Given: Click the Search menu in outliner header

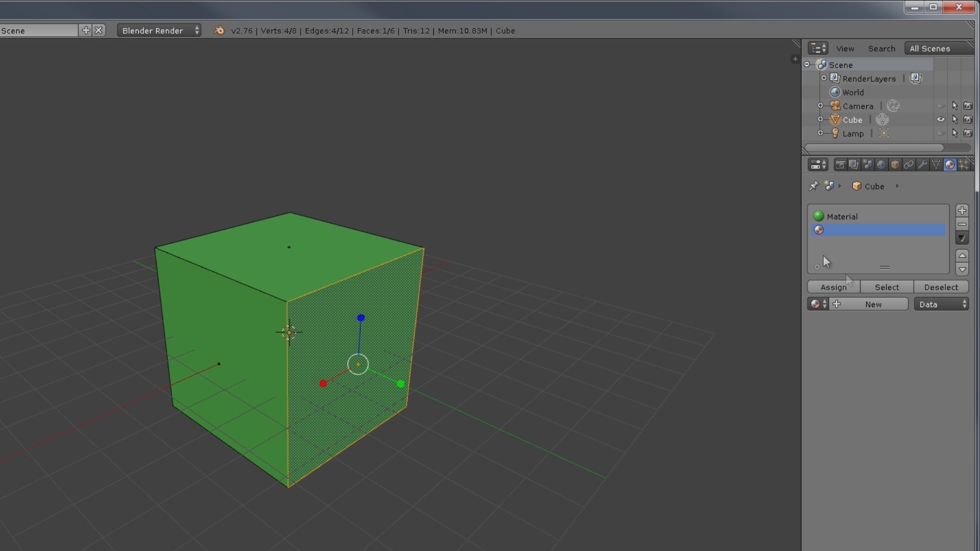Looking at the screenshot, I should click(881, 48).
